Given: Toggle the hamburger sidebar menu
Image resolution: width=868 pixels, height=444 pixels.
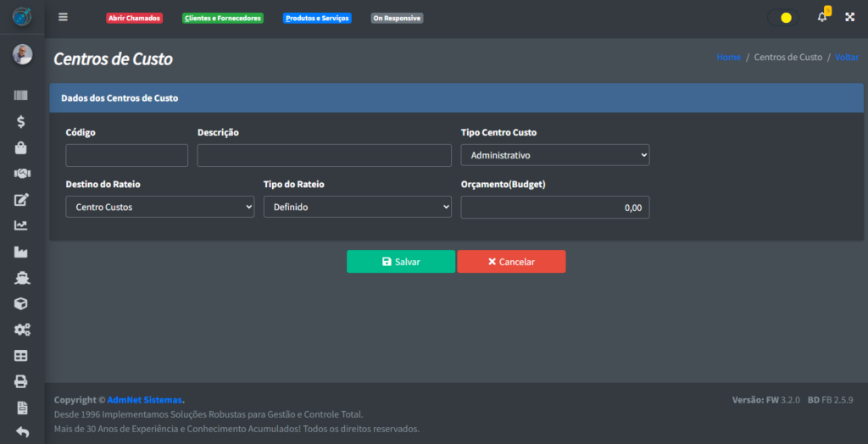Looking at the screenshot, I should (63, 17).
